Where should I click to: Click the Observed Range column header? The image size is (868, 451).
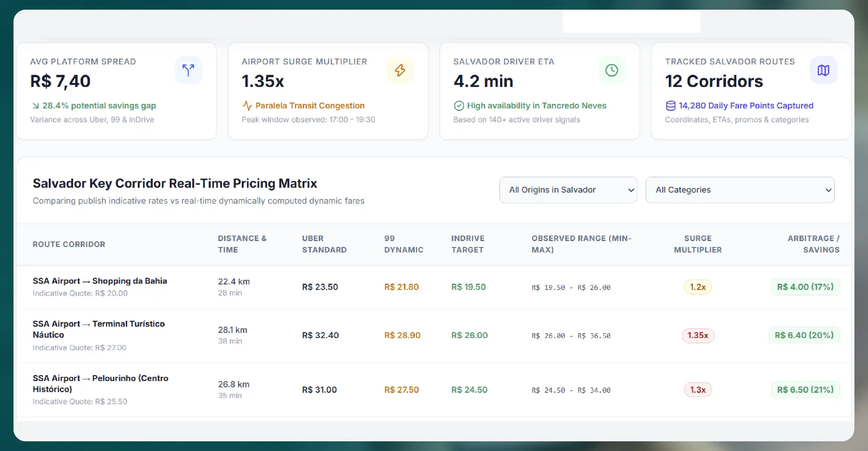(582, 244)
